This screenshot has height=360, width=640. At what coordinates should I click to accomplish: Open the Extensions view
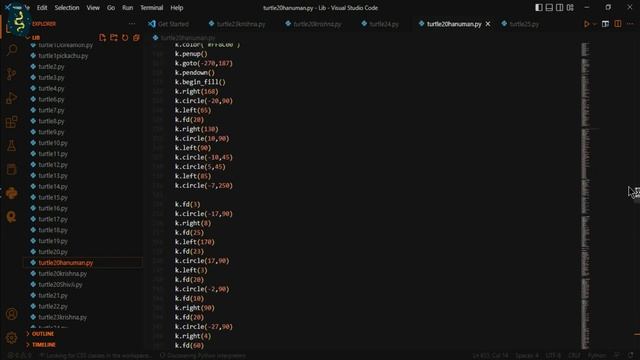(12, 122)
